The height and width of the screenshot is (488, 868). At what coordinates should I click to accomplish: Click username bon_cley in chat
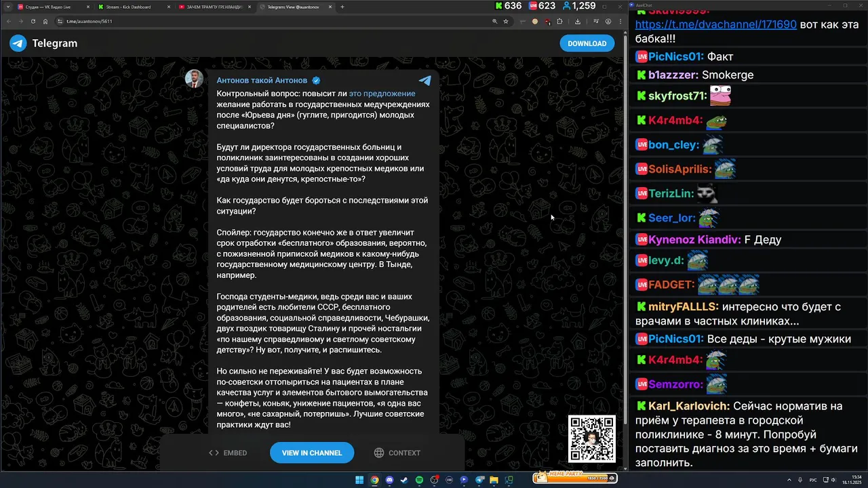pos(673,145)
